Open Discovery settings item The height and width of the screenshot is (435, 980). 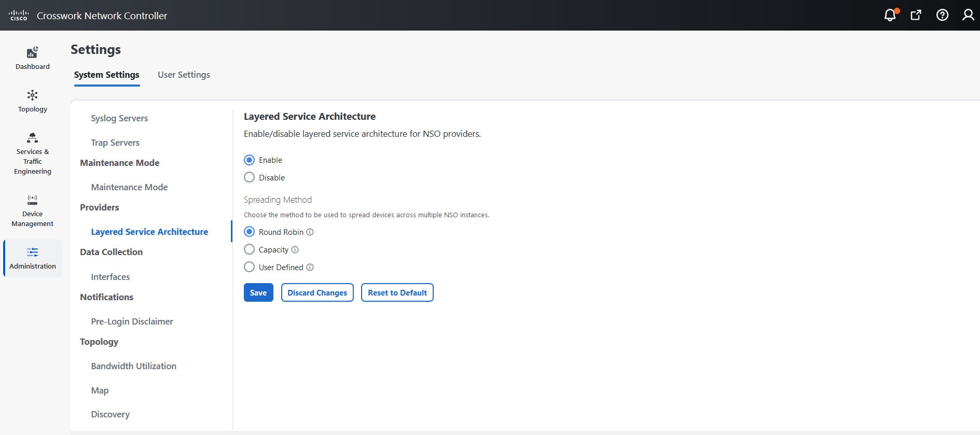click(x=110, y=414)
